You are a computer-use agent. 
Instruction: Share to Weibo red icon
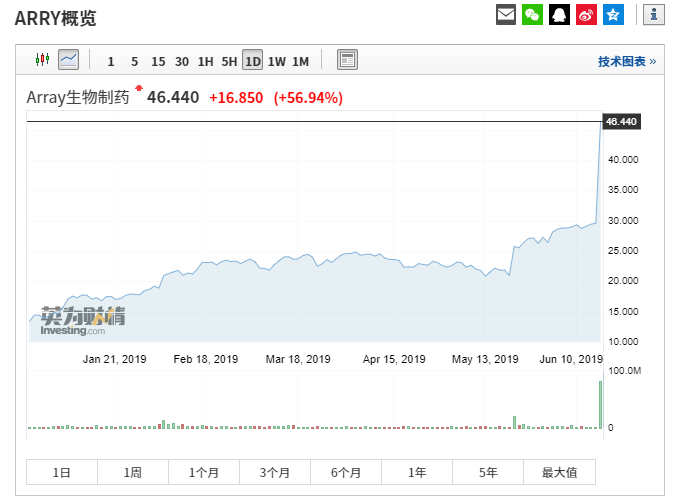point(586,15)
